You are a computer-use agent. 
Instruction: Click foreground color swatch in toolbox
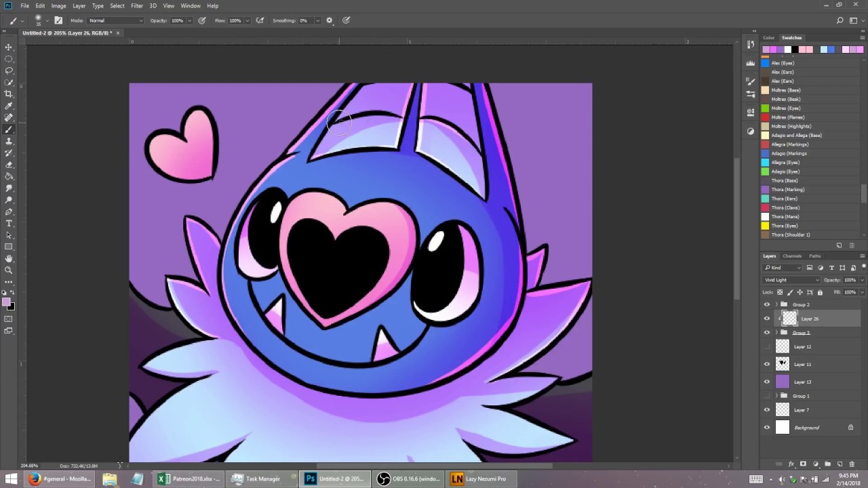(6, 302)
